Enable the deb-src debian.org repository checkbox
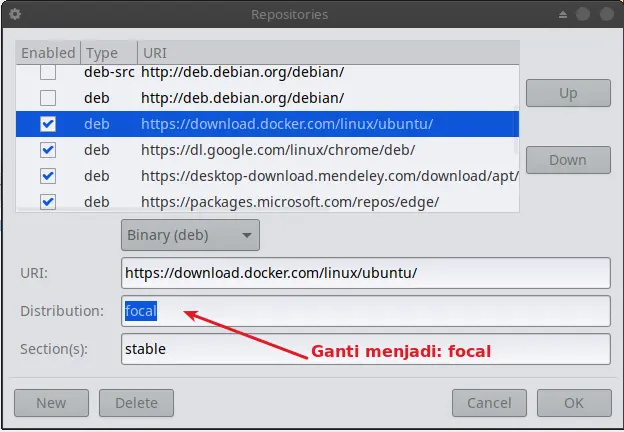Screen dimensions: 624x432 click(x=48, y=72)
